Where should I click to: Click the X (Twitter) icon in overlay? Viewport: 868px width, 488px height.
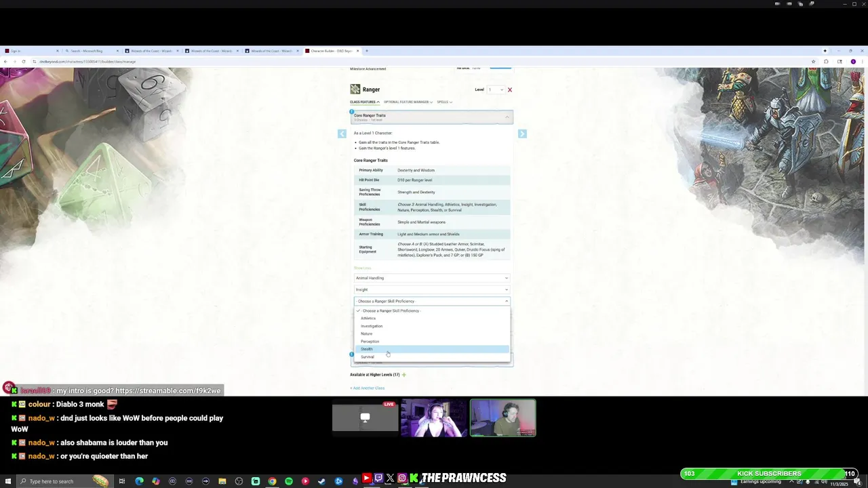pyautogui.click(x=390, y=479)
